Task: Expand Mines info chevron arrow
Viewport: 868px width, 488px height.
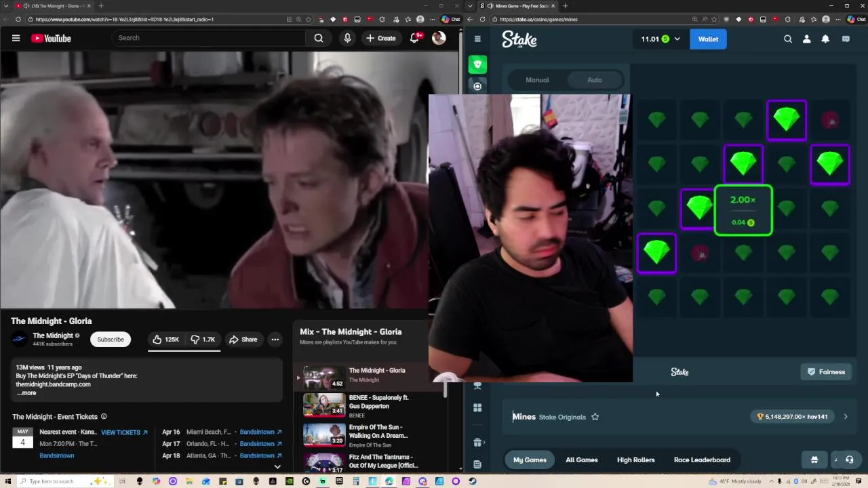Action: (846, 417)
